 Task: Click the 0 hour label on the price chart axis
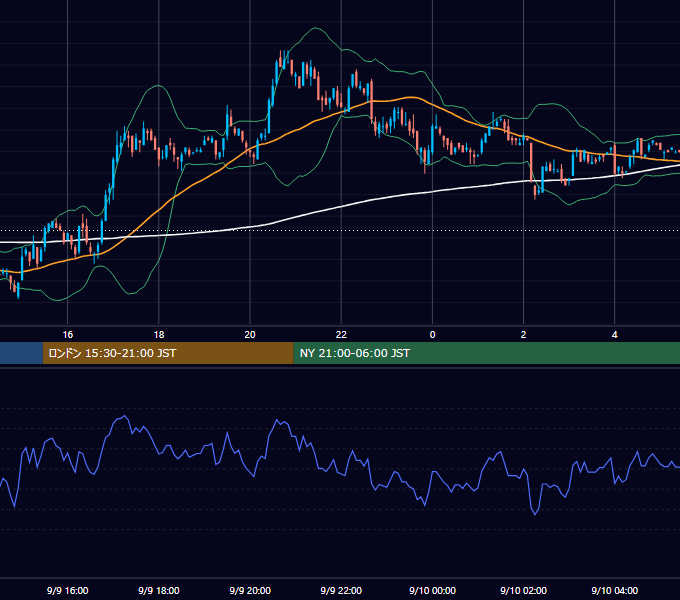432,335
